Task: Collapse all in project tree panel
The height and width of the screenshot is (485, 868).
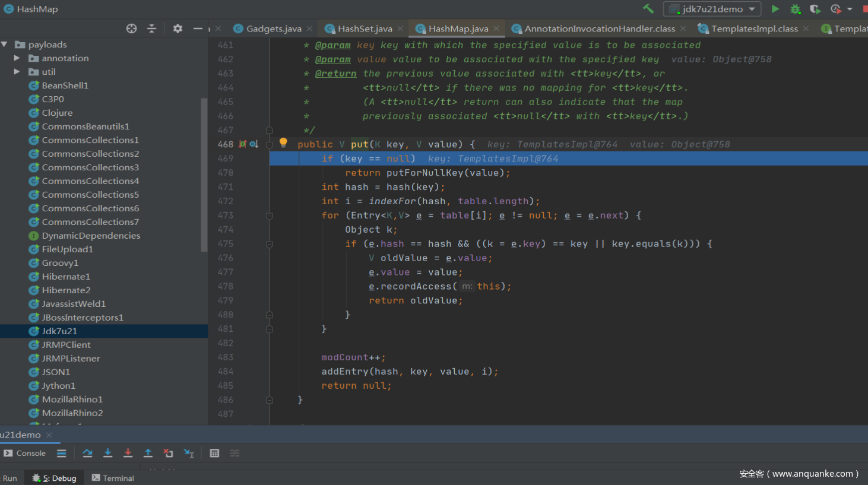Action: coord(151,28)
